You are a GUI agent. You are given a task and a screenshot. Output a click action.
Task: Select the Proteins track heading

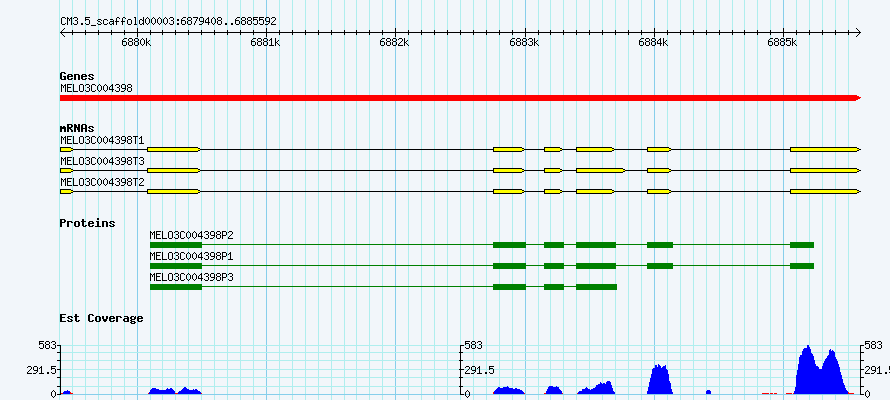click(87, 223)
